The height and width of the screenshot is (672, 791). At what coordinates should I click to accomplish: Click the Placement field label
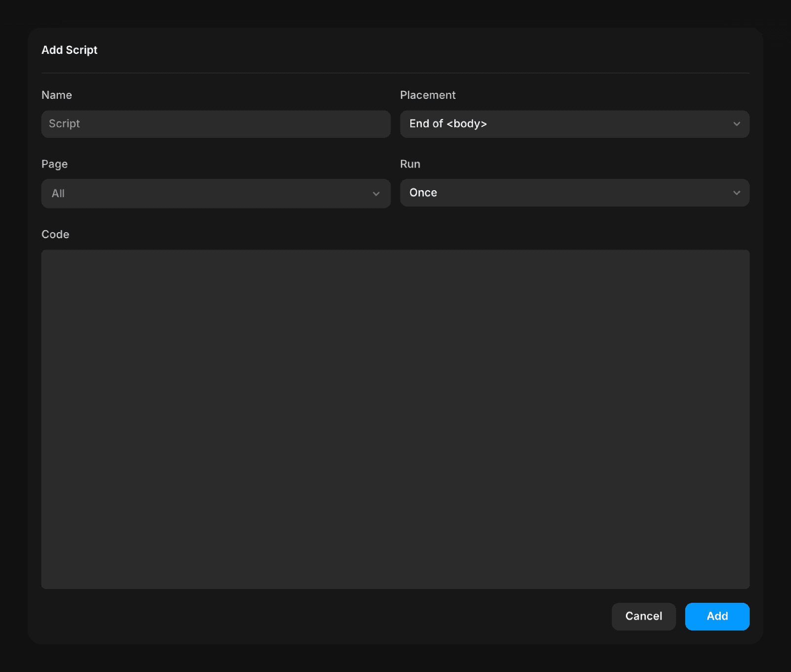(428, 95)
